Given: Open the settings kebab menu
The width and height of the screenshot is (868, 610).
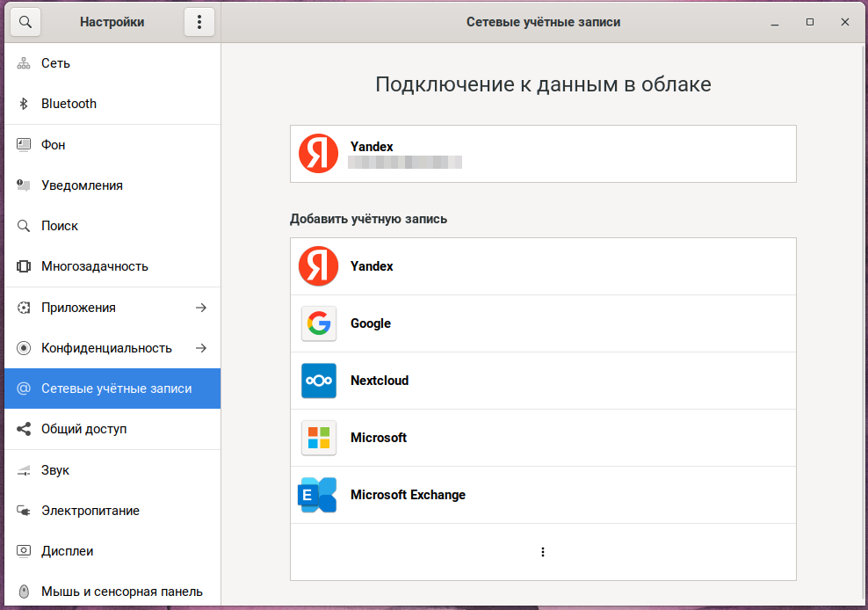Looking at the screenshot, I should [199, 22].
